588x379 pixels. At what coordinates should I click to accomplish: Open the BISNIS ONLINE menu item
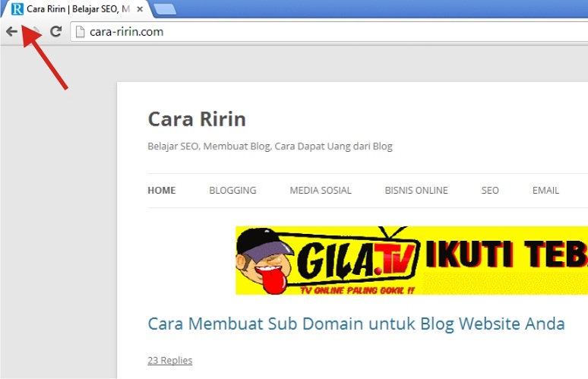416,191
